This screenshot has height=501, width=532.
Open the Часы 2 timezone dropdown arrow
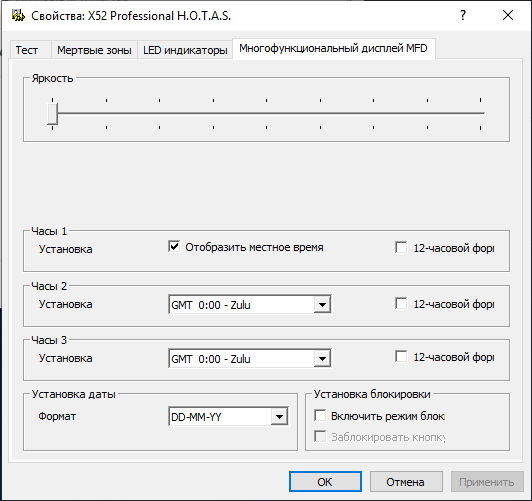[322, 305]
